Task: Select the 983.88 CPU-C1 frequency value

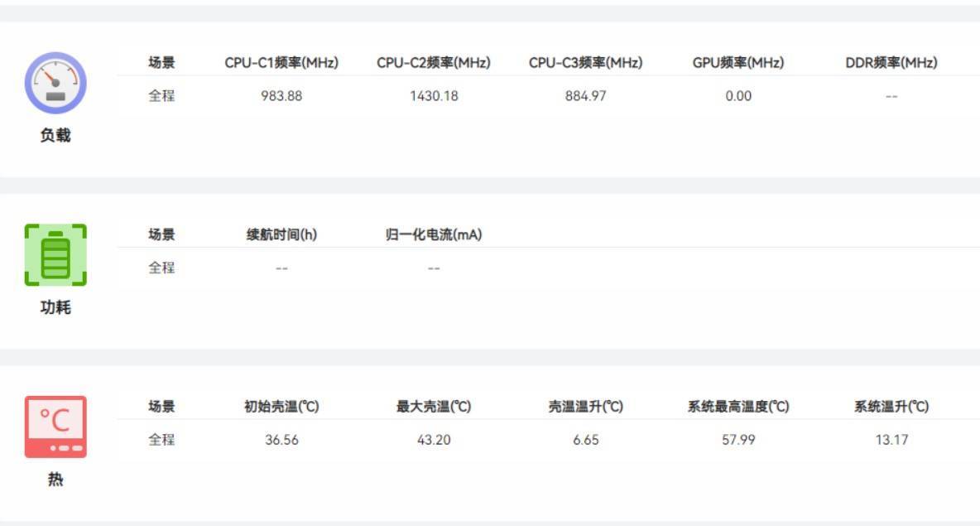Action: (x=281, y=96)
